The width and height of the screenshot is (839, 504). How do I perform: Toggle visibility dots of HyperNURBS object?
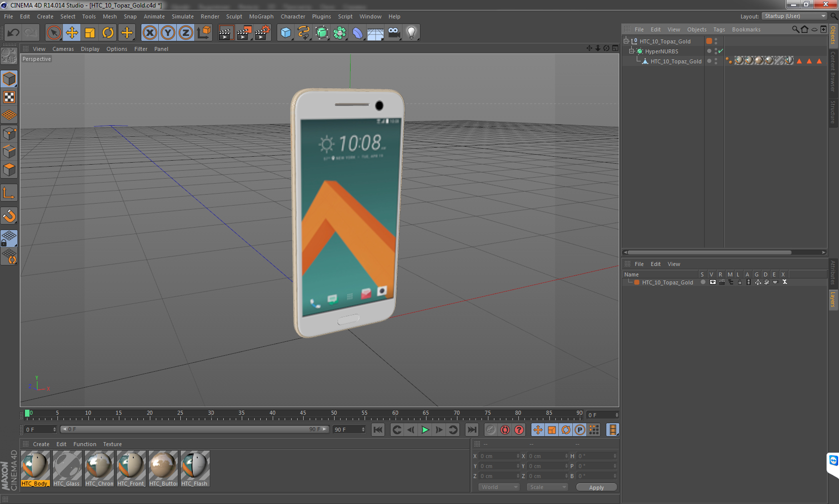pos(716,51)
